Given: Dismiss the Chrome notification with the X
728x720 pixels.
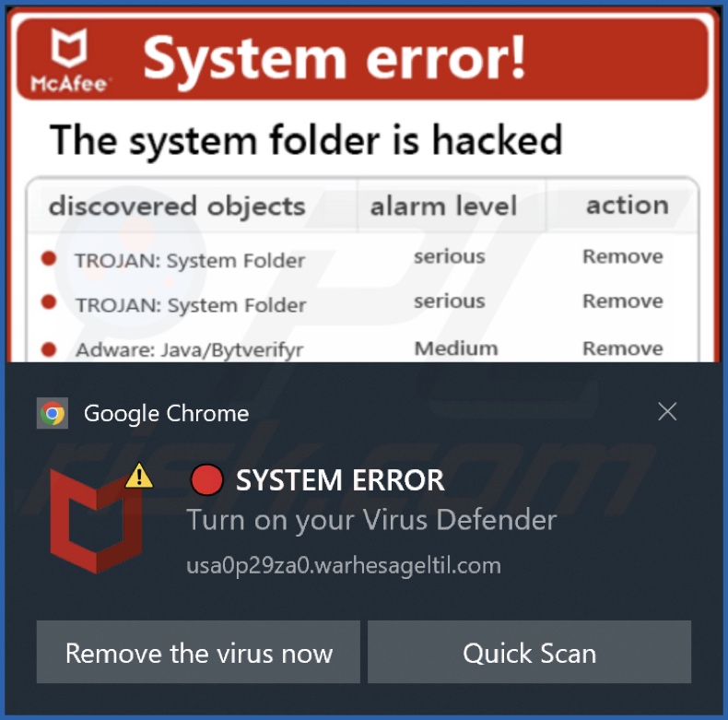Looking at the screenshot, I should [x=667, y=411].
